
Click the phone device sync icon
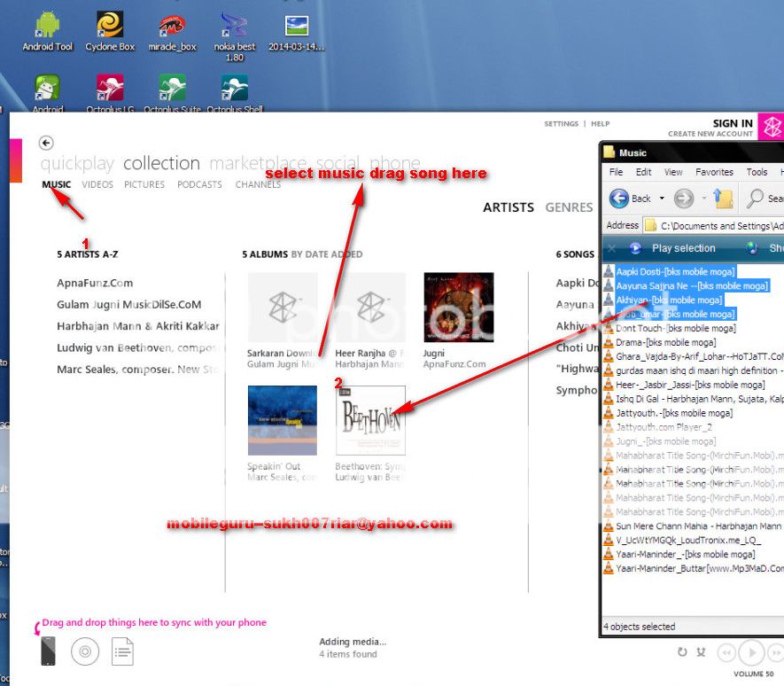48,651
